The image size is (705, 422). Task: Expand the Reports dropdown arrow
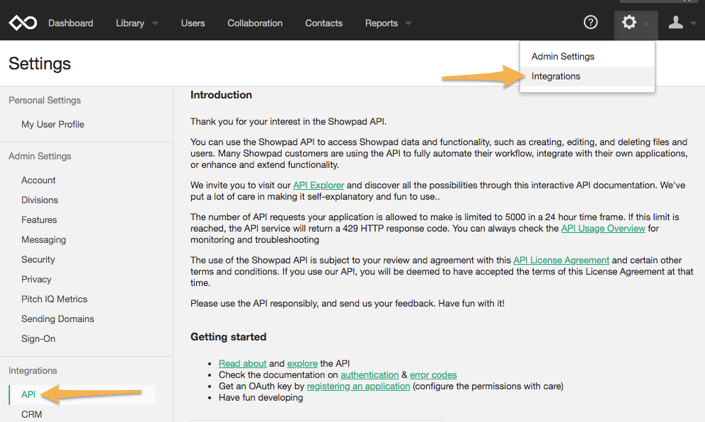tap(408, 23)
